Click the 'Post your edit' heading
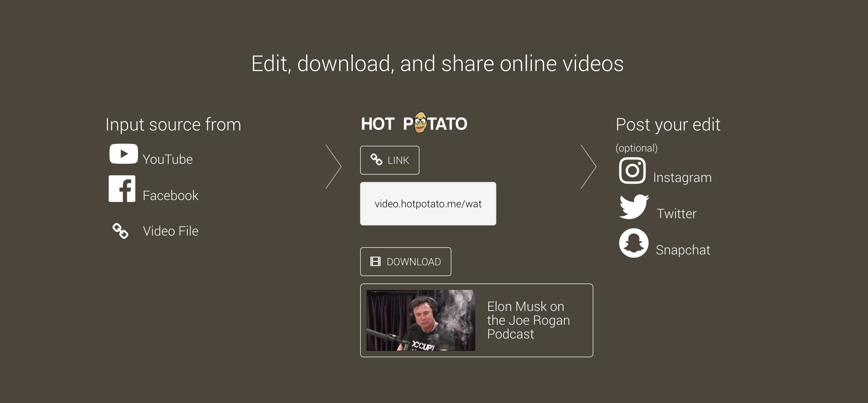 tap(668, 125)
